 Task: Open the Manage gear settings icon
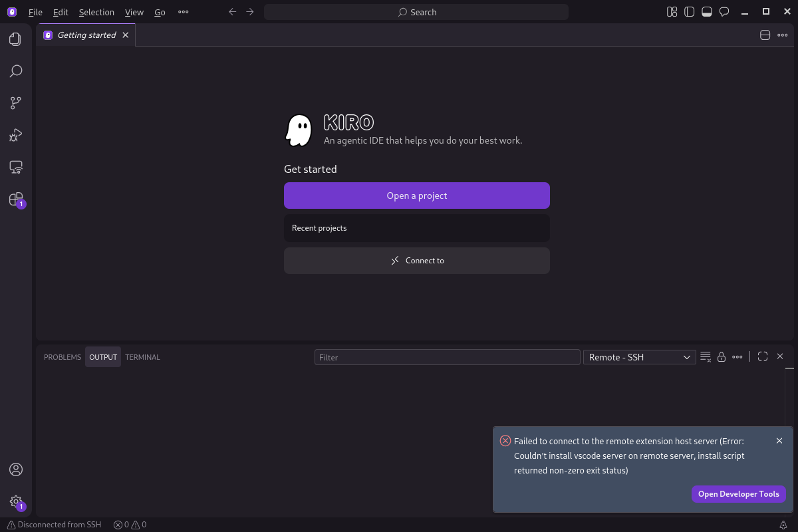point(16,502)
